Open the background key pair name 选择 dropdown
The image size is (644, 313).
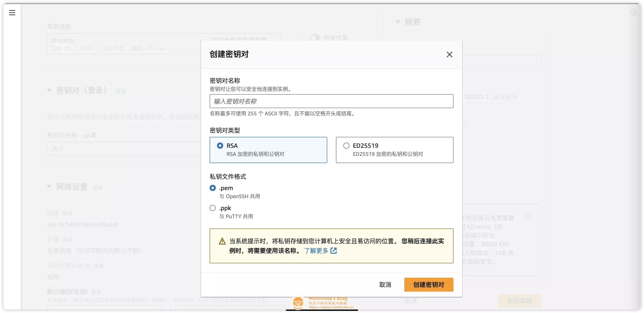(x=124, y=149)
